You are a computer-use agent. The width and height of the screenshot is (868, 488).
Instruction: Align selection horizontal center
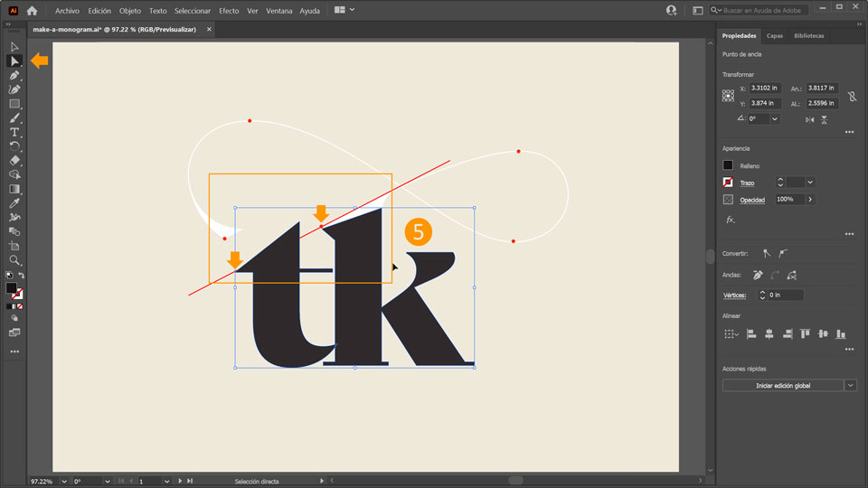point(769,334)
